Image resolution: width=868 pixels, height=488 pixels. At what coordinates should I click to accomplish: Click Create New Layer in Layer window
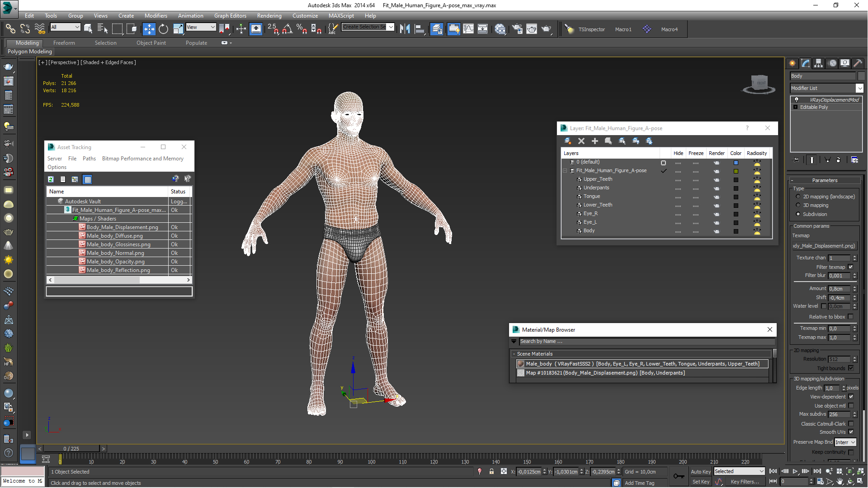click(x=568, y=141)
